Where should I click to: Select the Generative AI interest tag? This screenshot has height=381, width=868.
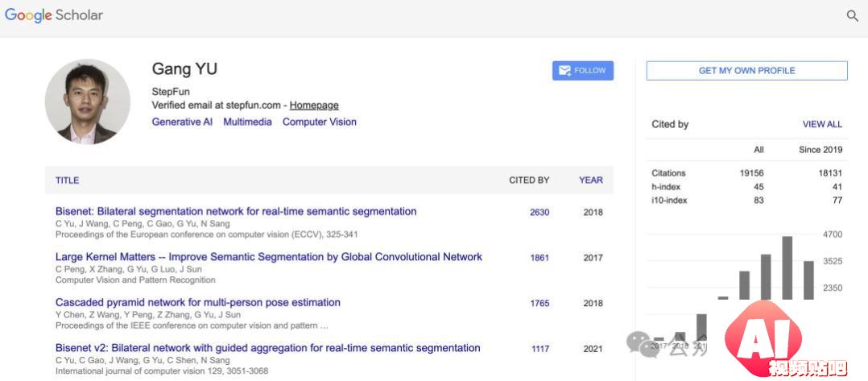(x=182, y=122)
